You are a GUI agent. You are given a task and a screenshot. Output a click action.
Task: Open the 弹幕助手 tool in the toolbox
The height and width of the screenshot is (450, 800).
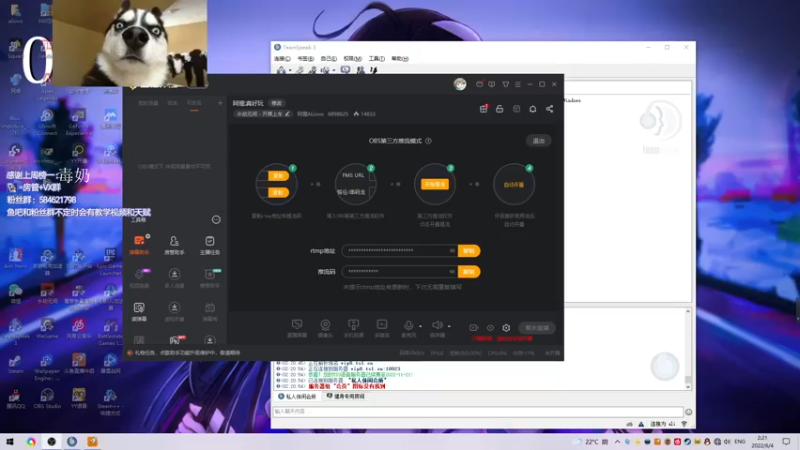tap(139, 244)
